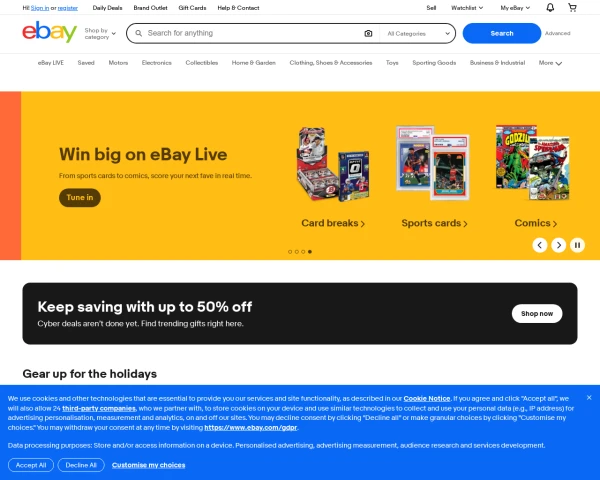This screenshot has width=600, height=480.
Task: Select the first carousel dot indicator
Action: point(290,252)
